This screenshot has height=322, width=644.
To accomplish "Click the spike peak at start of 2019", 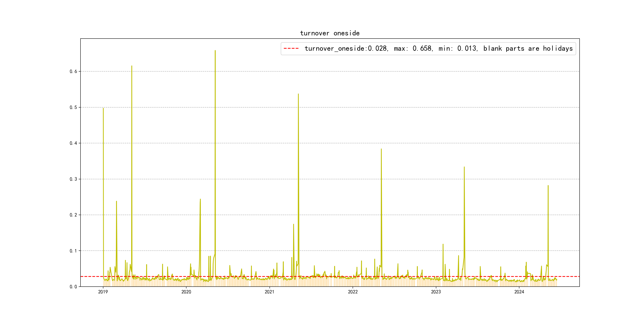I will click(103, 109).
